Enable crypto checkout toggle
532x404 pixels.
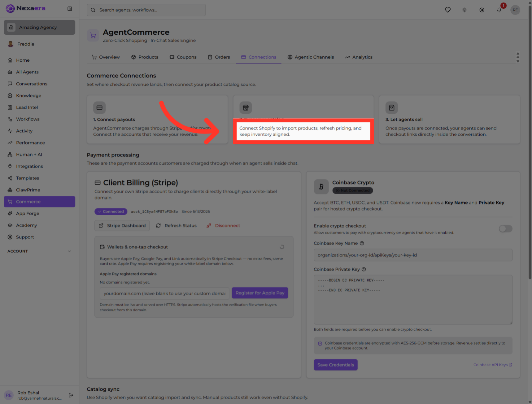tap(505, 229)
